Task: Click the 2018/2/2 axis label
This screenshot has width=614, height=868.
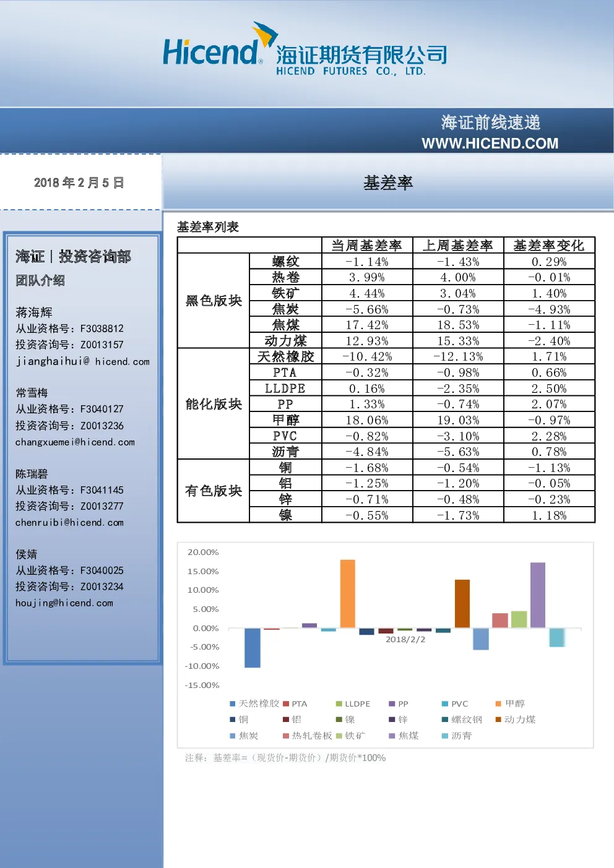Action: point(405,639)
